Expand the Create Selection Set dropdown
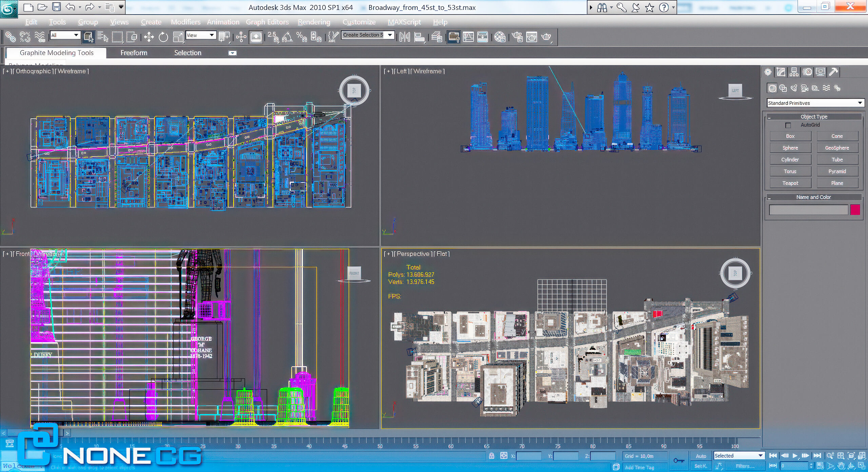The image size is (868, 472). [x=390, y=35]
